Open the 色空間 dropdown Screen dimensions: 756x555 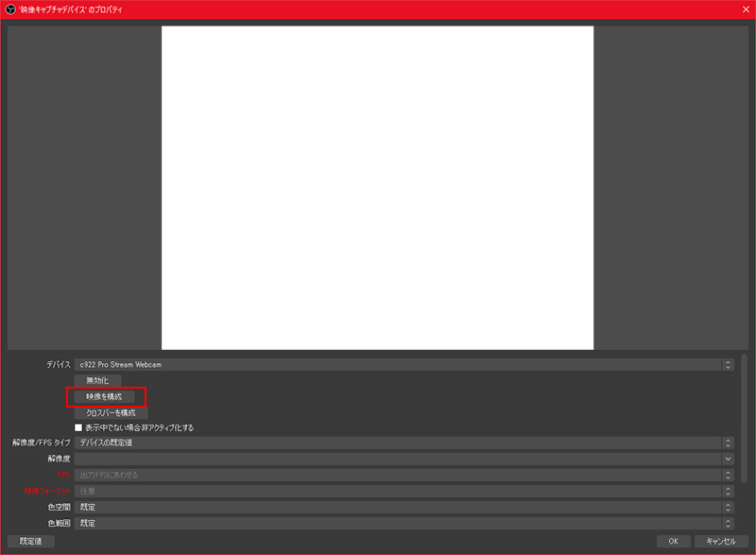pos(404,508)
